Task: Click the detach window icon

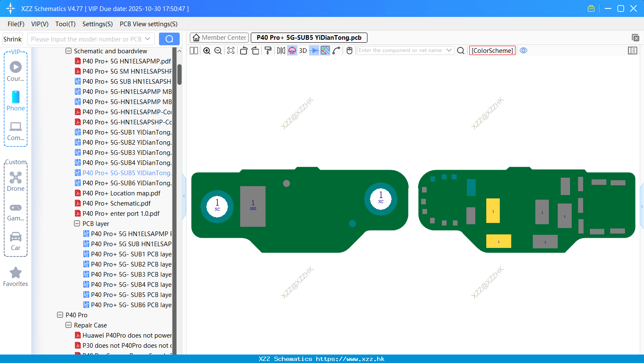Action: pos(635,38)
